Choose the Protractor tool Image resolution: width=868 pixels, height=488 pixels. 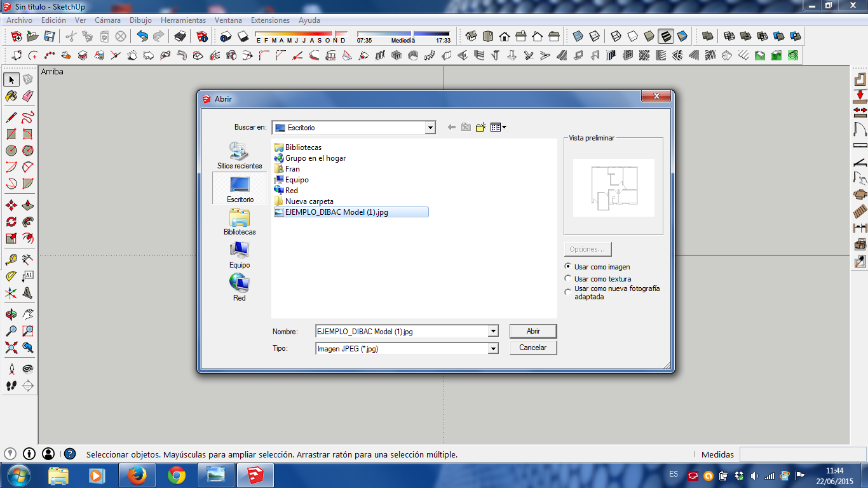(11, 276)
